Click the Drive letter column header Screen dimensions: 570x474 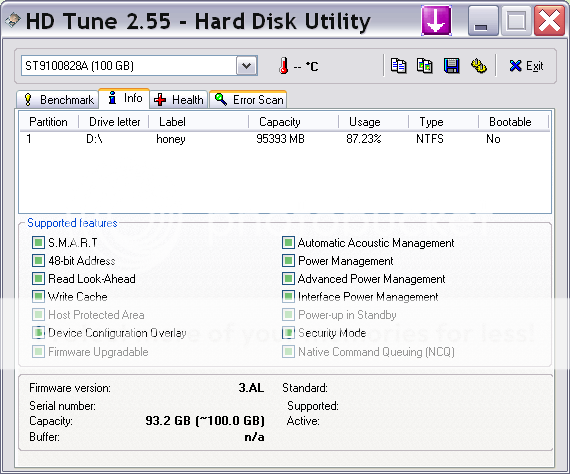click(114, 122)
